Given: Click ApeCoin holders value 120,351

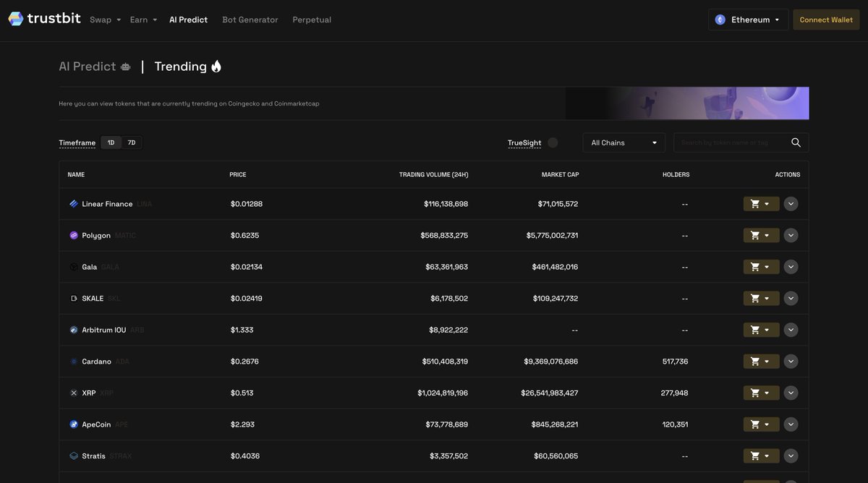Looking at the screenshot, I should tap(676, 424).
